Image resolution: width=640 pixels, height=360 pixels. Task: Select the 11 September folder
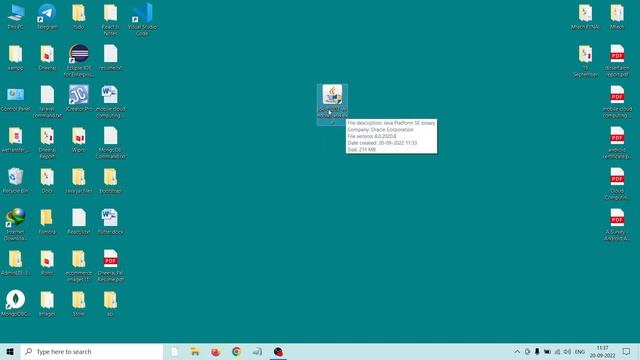[585, 60]
